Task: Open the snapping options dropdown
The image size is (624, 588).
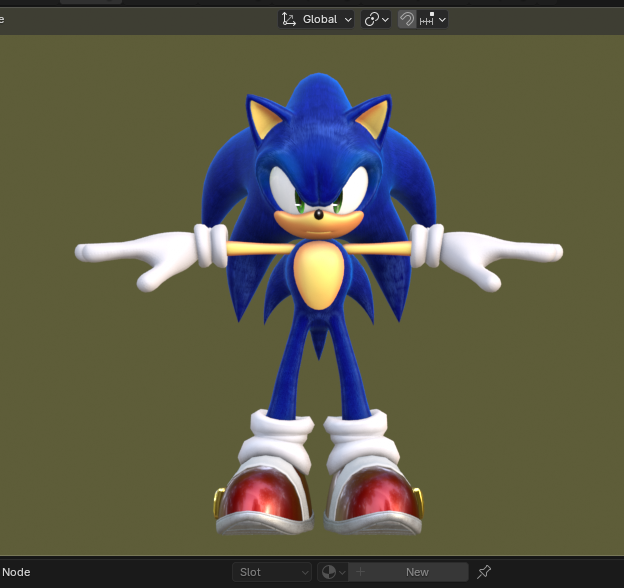Action: coord(432,19)
